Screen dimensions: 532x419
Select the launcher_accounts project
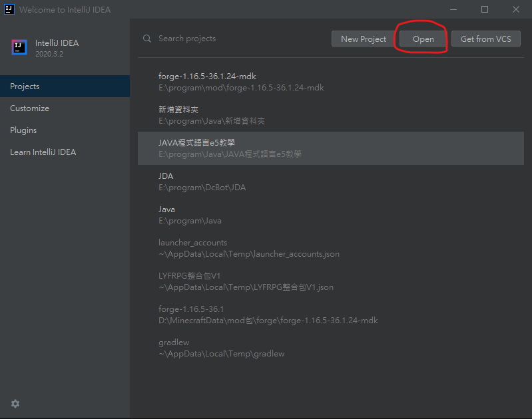(331, 248)
